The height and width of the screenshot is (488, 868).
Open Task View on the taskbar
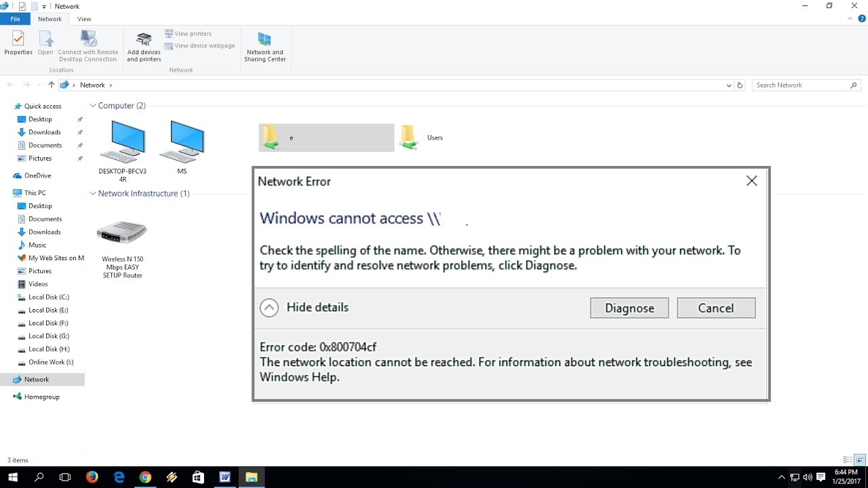65,477
